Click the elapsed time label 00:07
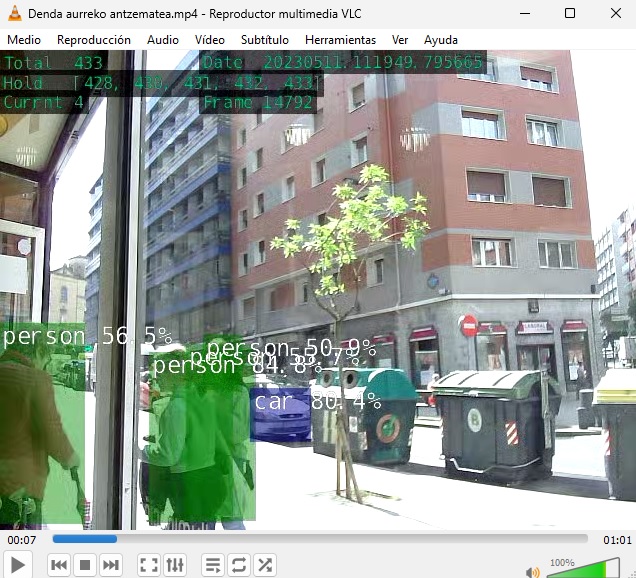Viewport: 636px width, 578px height. (x=22, y=539)
